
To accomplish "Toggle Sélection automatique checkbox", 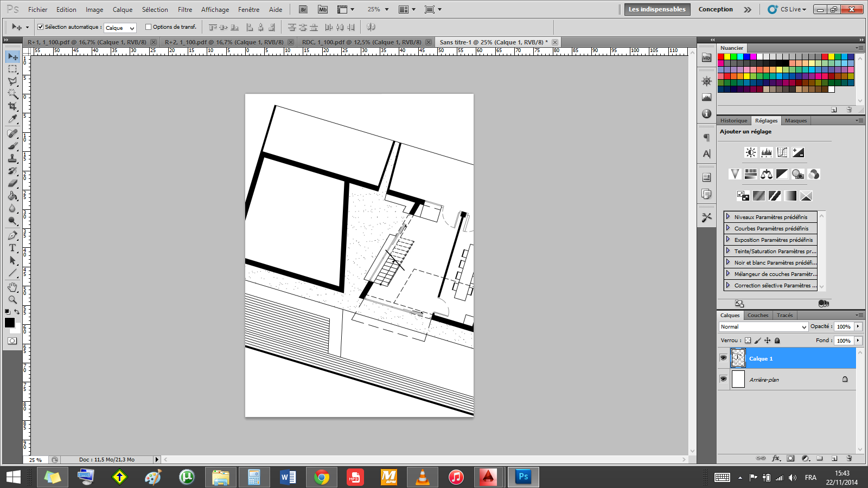I will pos(40,27).
